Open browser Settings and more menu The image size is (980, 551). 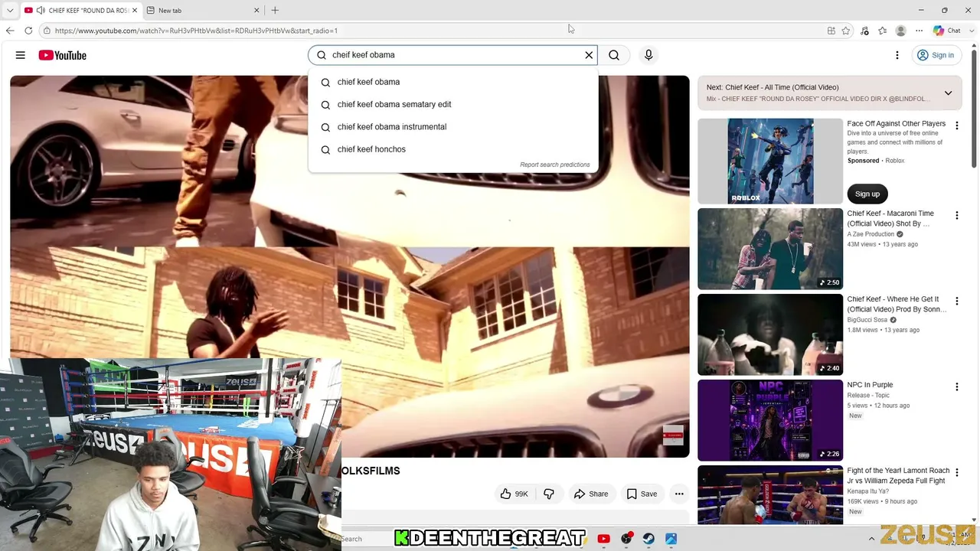tap(919, 31)
